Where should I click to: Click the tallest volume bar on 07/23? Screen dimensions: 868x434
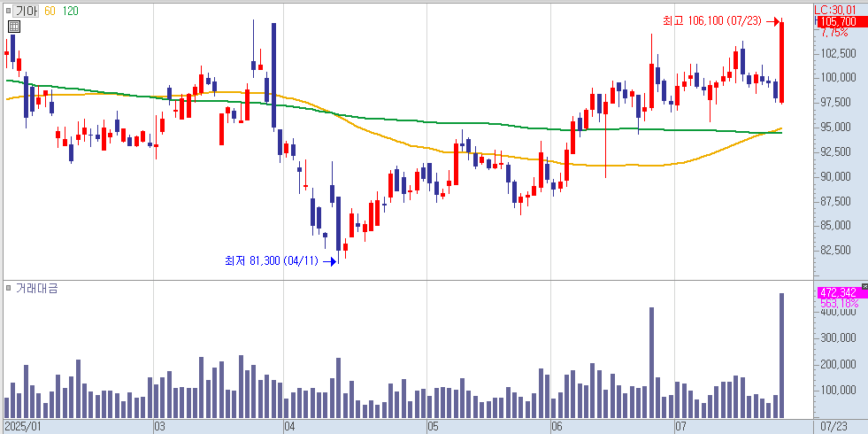tap(781, 355)
